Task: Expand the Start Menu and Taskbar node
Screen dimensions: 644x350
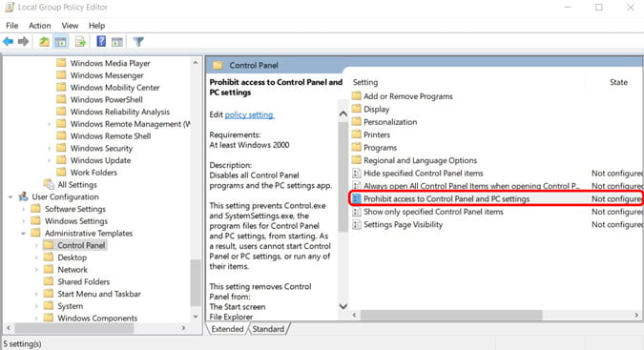Action: pos(36,294)
